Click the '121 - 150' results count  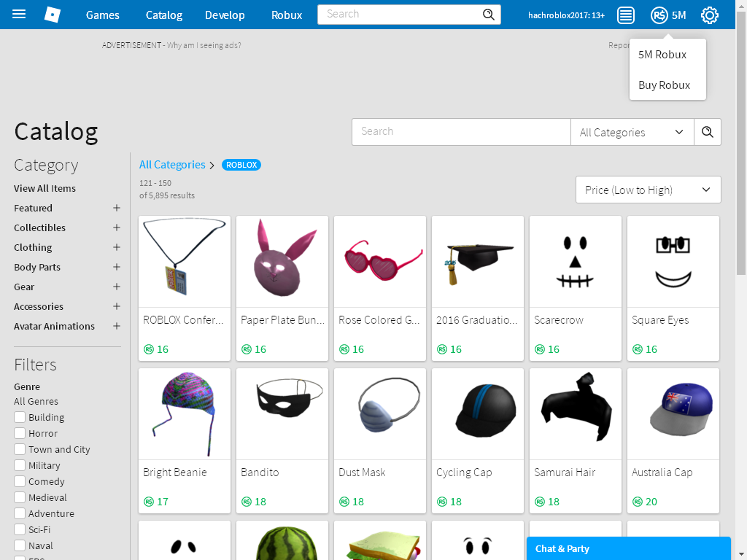pos(155,183)
